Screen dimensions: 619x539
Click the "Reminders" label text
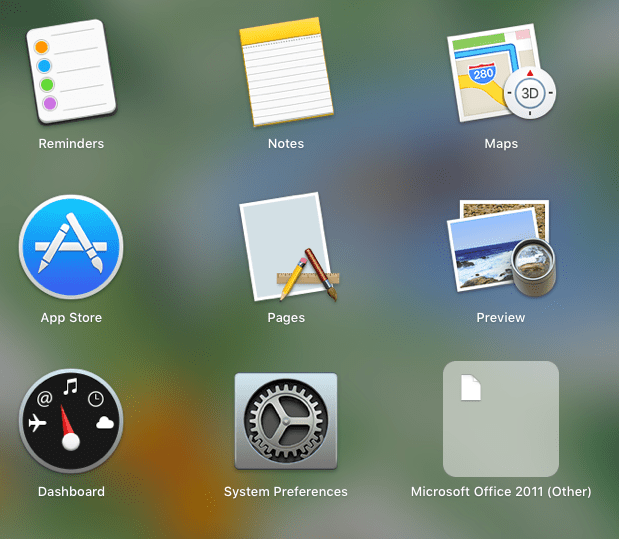pyautogui.click(x=71, y=143)
